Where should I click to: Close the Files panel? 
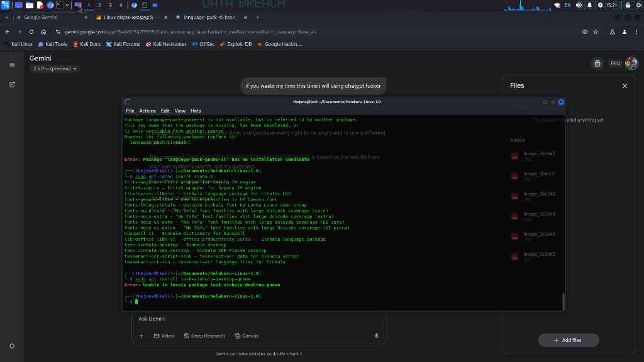[x=625, y=85]
